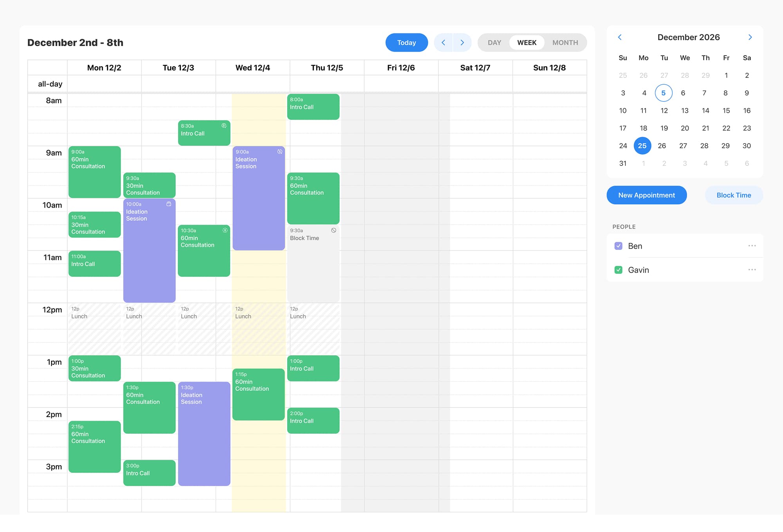
Task: Click the calendar icon on 10:00a Ideation Session
Action: coord(169,204)
